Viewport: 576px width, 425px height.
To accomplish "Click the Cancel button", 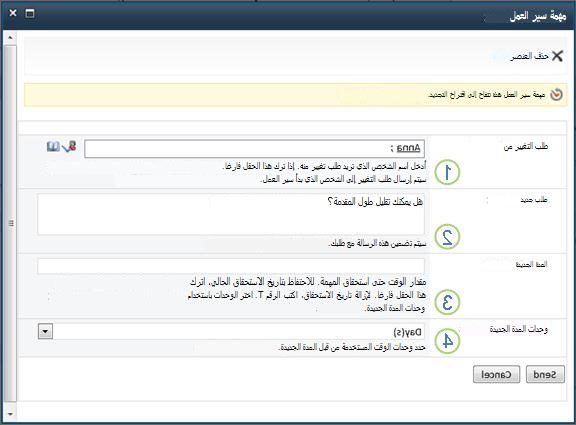I will click(496, 374).
